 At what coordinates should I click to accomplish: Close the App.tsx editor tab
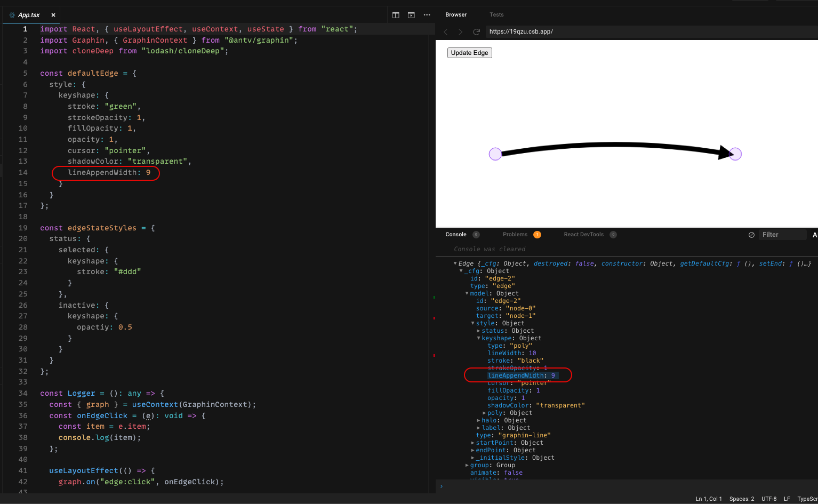[53, 15]
